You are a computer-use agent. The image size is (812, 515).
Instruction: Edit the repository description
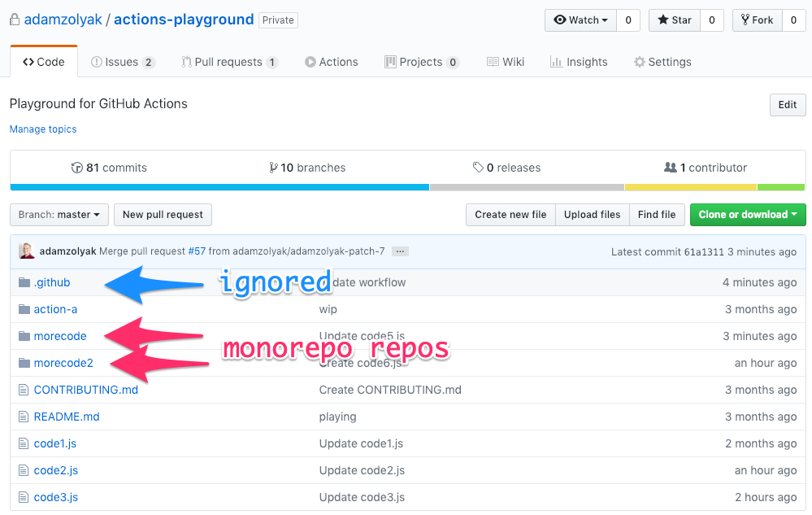(787, 105)
